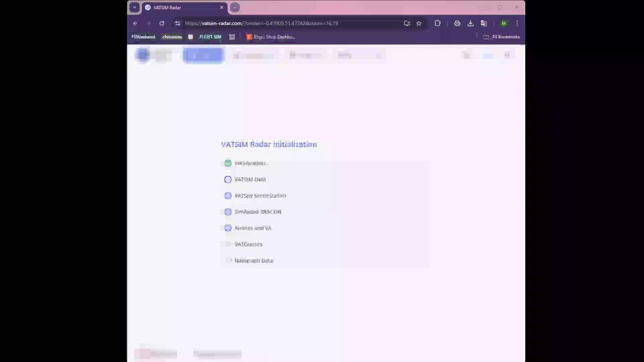Install the VATSIM Radar app
644x362 pixels.
click(x=407, y=23)
